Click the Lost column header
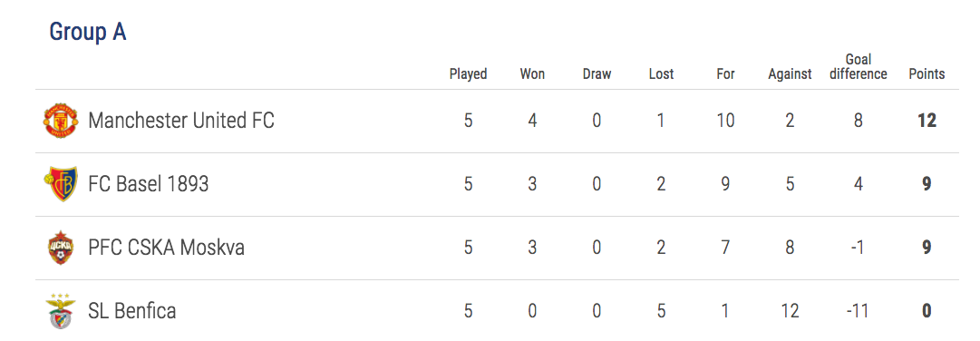This screenshot has width=980, height=341. click(661, 73)
